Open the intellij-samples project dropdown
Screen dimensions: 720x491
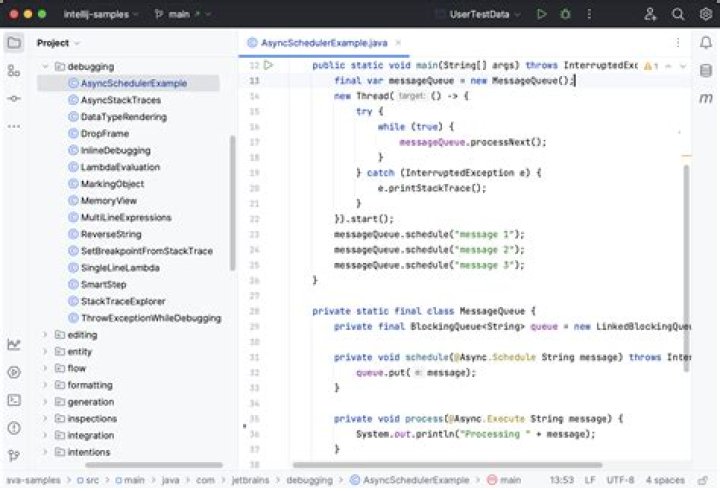tap(101, 14)
